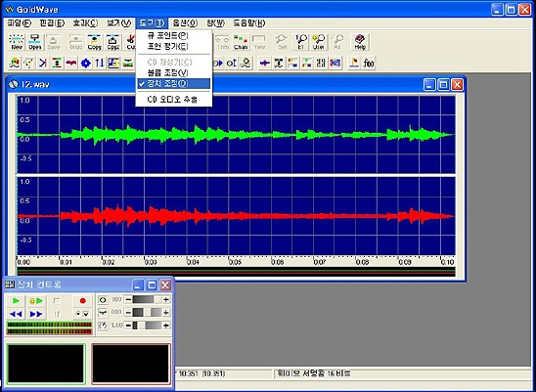Click the volume slider track
Image resolution: width=536 pixels, height=392 pixels.
pos(148,300)
